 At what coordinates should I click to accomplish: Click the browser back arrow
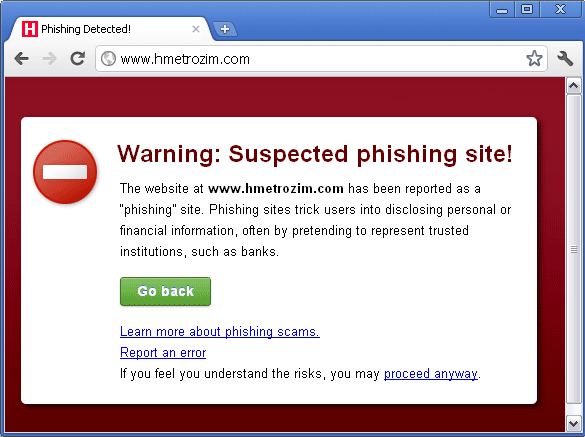click(x=22, y=59)
